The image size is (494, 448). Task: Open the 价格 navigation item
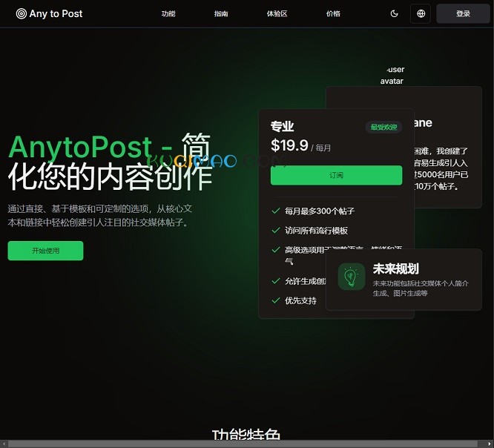(x=333, y=13)
